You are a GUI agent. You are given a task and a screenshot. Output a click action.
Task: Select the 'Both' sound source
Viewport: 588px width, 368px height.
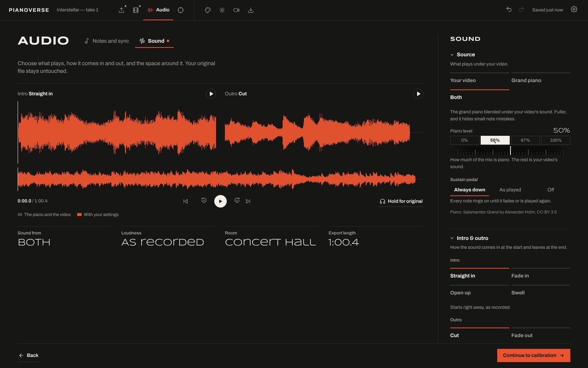pyautogui.click(x=480, y=98)
